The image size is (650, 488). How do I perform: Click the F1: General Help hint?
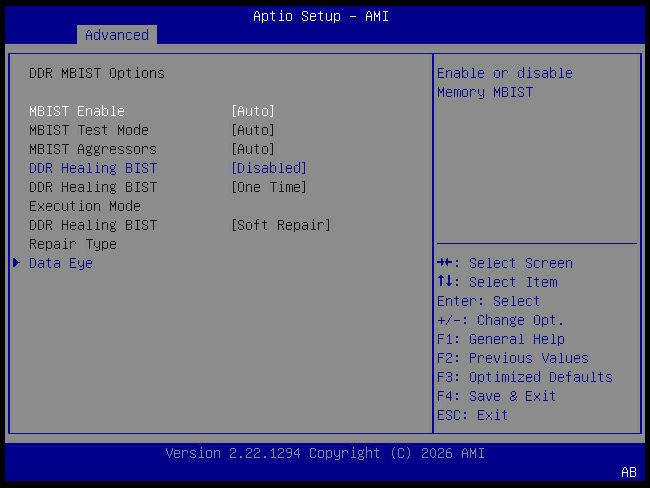point(501,339)
